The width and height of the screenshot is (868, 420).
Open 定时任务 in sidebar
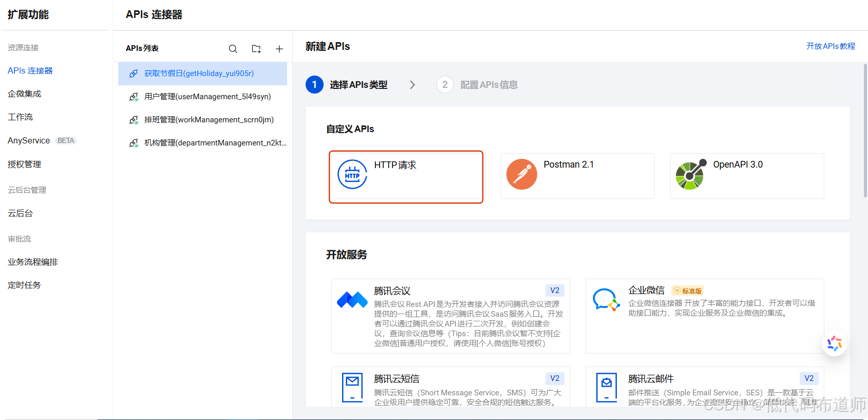tap(24, 285)
